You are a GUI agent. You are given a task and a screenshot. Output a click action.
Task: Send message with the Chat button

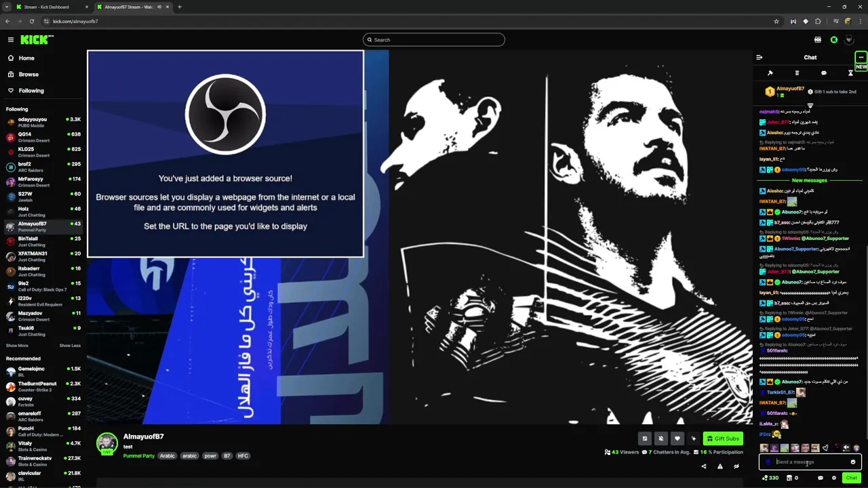[x=851, y=478]
